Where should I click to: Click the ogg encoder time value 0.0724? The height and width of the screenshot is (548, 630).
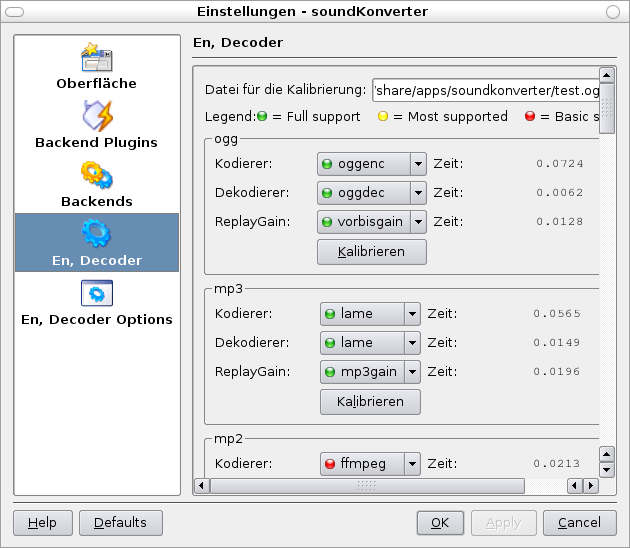[560, 164]
